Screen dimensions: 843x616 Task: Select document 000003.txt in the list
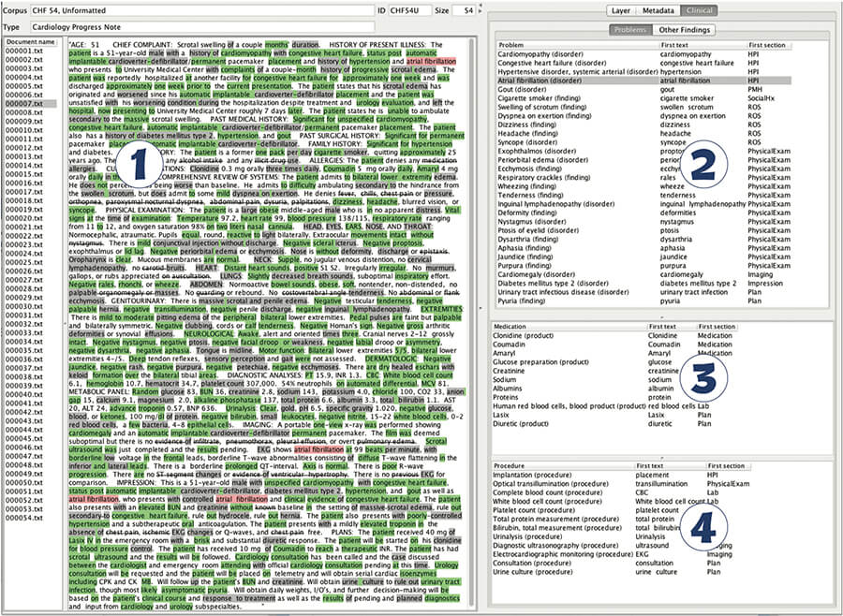[31, 68]
